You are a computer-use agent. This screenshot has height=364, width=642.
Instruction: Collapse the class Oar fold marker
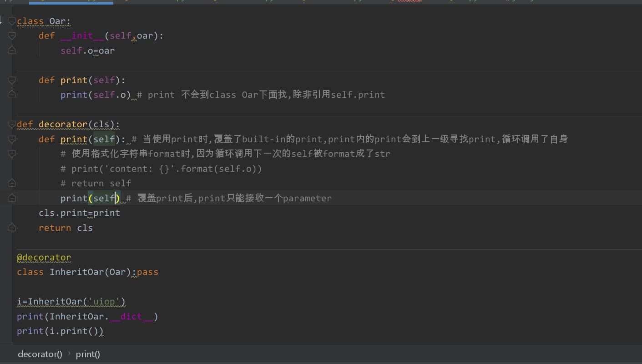pos(12,21)
